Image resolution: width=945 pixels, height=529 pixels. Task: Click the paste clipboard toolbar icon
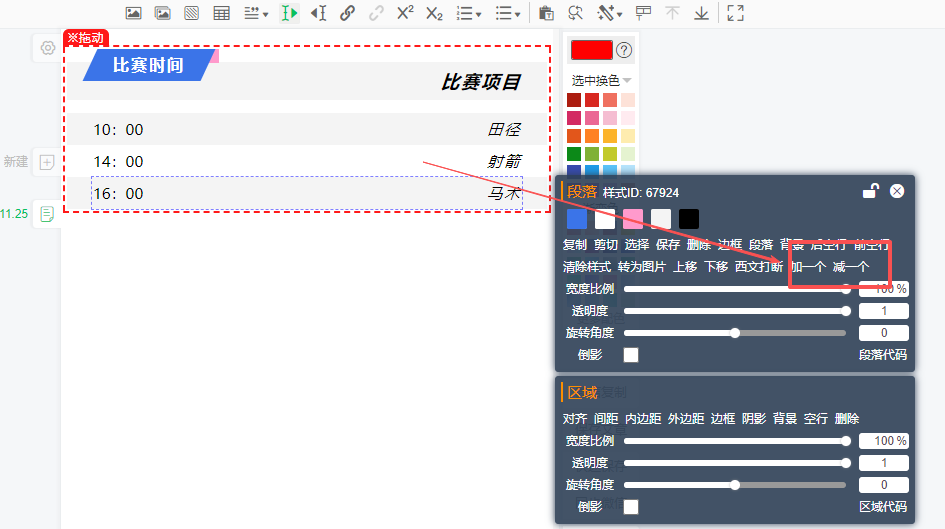tap(546, 13)
